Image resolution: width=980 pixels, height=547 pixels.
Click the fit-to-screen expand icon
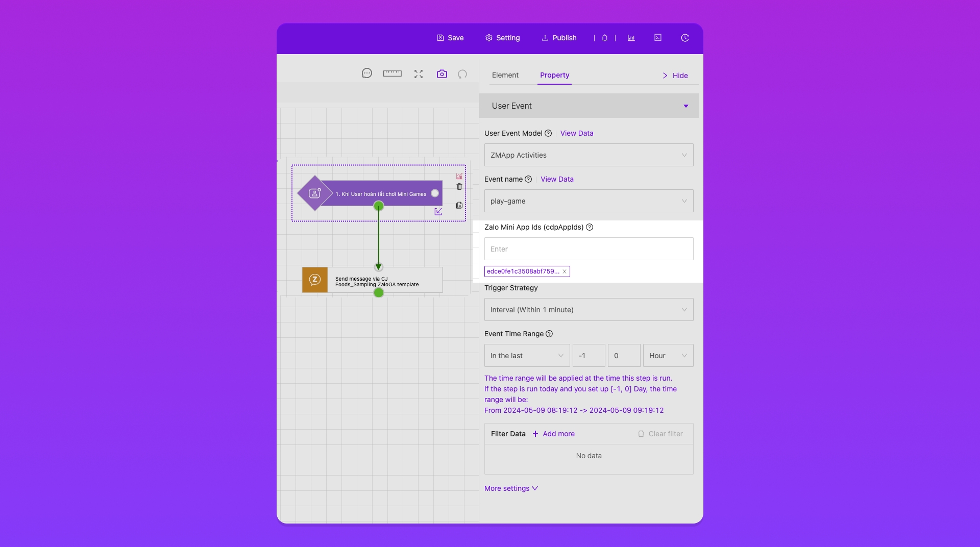[x=419, y=74]
